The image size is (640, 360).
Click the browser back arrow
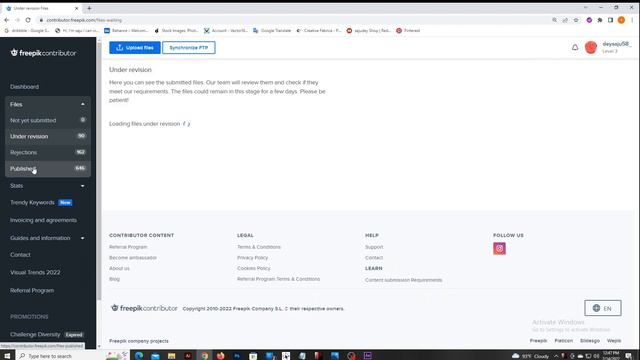(7, 20)
